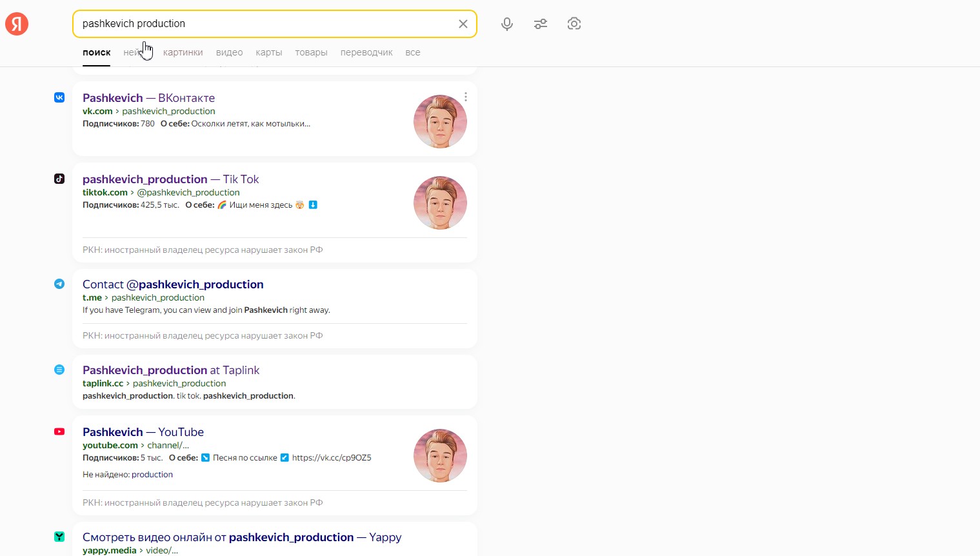Screen dimensions: 980x556
Task: Open the 'карты' tab
Action: tap(269, 52)
